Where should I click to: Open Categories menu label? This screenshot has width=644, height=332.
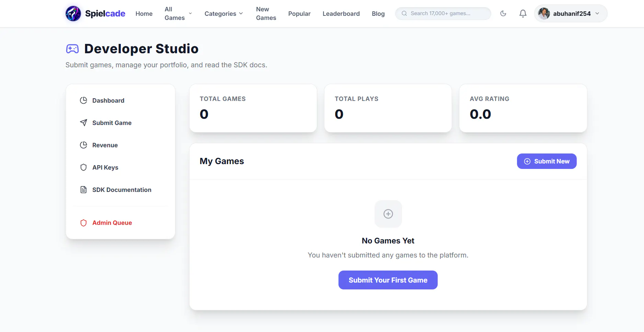(220, 13)
